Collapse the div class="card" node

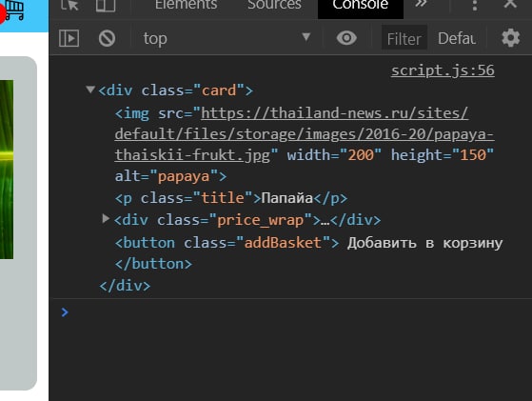coord(90,90)
